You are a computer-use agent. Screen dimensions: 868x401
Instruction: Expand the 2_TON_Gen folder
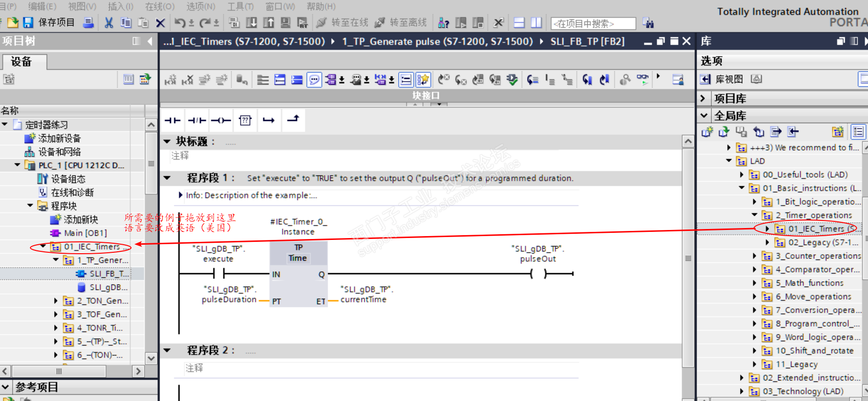tap(56, 301)
